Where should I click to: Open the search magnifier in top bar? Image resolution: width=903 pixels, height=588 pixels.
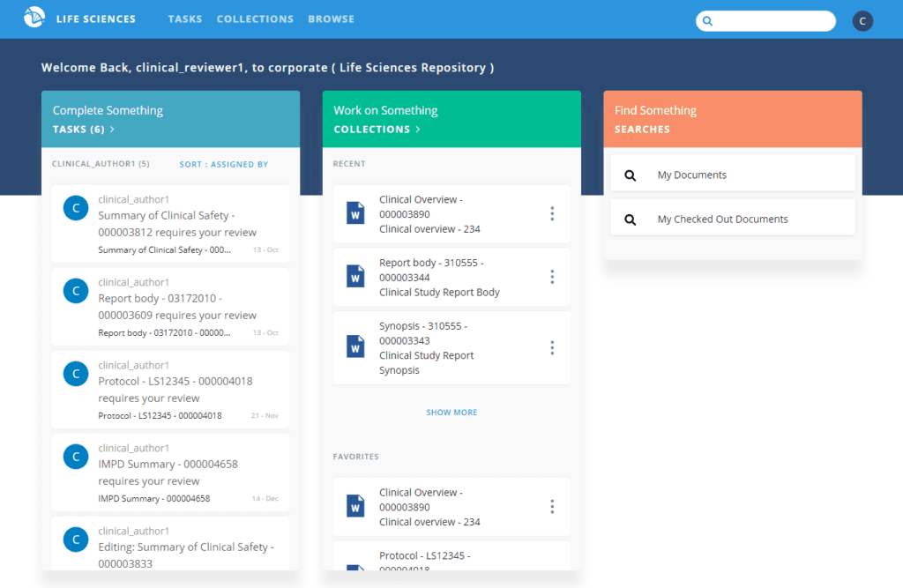(x=707, y=20)
